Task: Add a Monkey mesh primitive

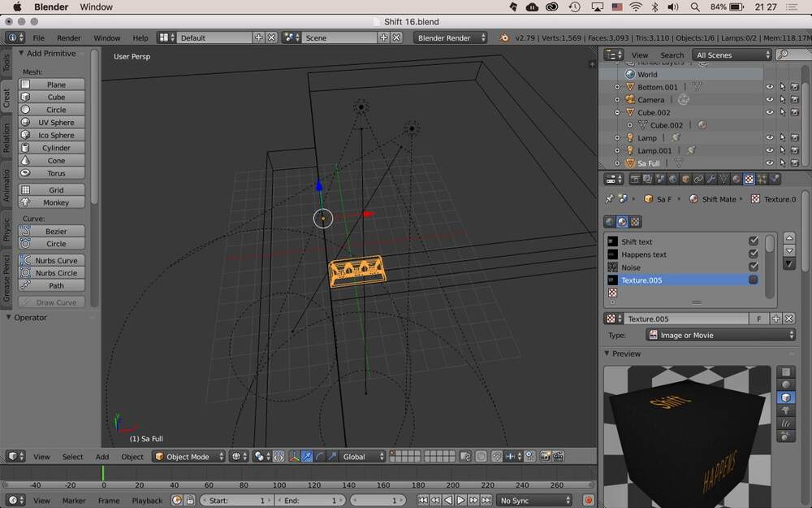Action: [51, 202]
